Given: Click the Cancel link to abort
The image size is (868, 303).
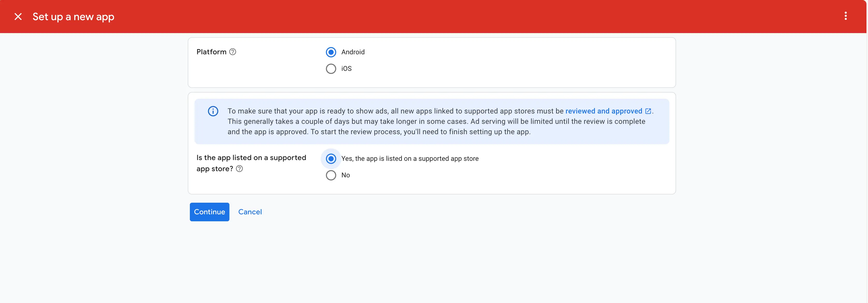Looking at the screenshot, I should [250, 212].
